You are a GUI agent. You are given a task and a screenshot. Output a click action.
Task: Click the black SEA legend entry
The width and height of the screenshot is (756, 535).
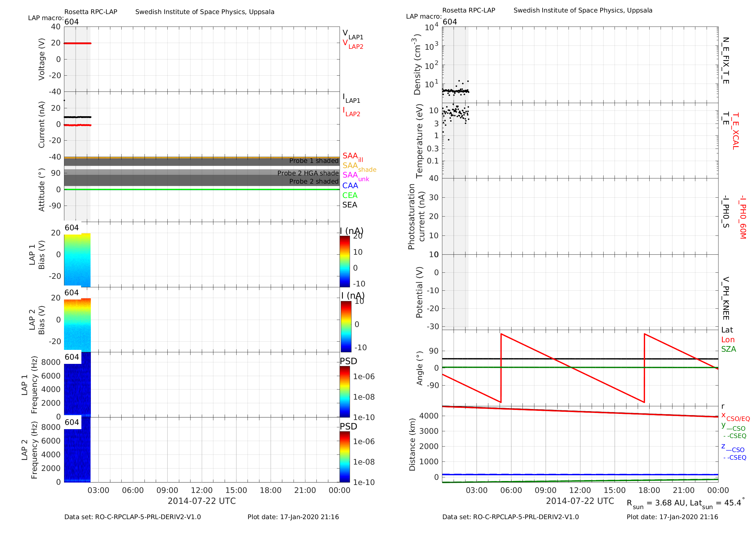pos(350,205)
